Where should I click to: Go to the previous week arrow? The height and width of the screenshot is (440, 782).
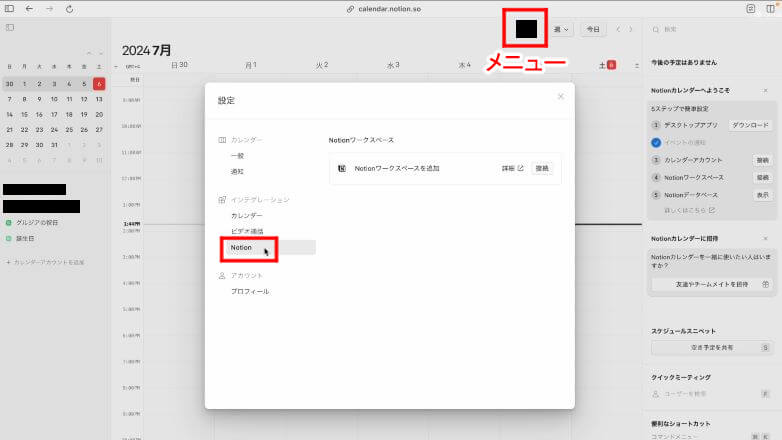pos(618,29)
